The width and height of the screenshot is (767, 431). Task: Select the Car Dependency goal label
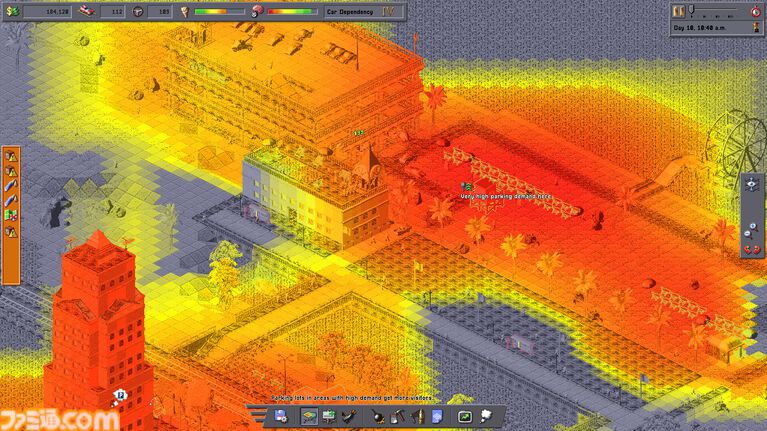[x=350, y=12]
